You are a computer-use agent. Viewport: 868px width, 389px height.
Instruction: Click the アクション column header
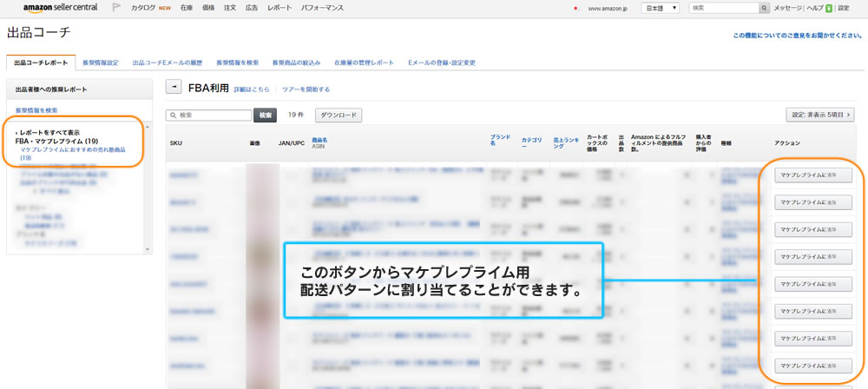point(787,143)
